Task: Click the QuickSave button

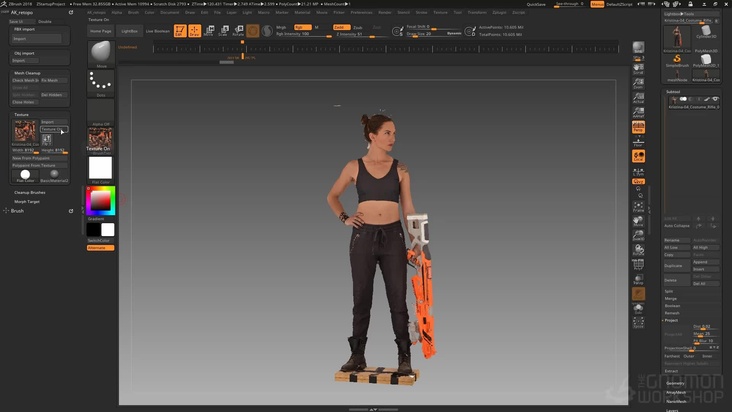Action: point(536,4)
